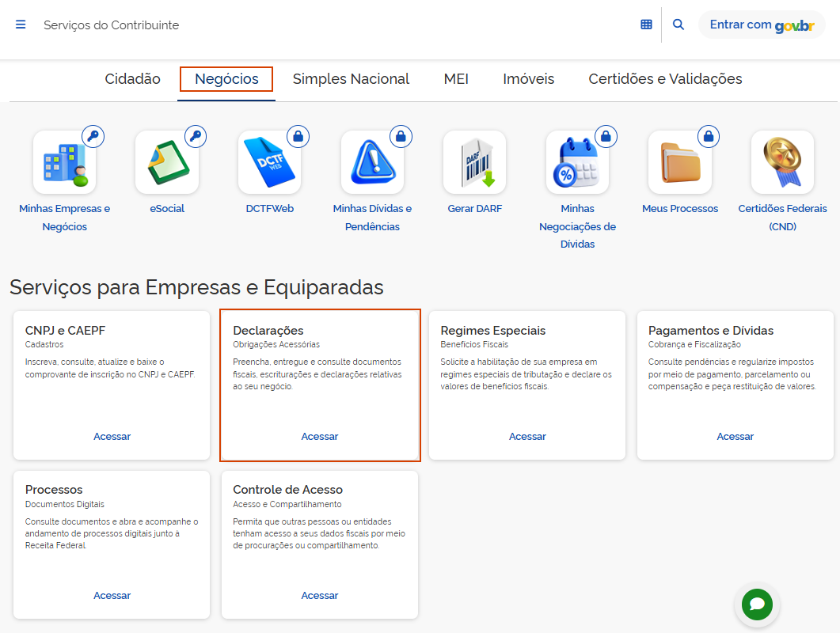Go to Certidões e Validações tab
Screen dimensions: 840x633
[665, 79]
